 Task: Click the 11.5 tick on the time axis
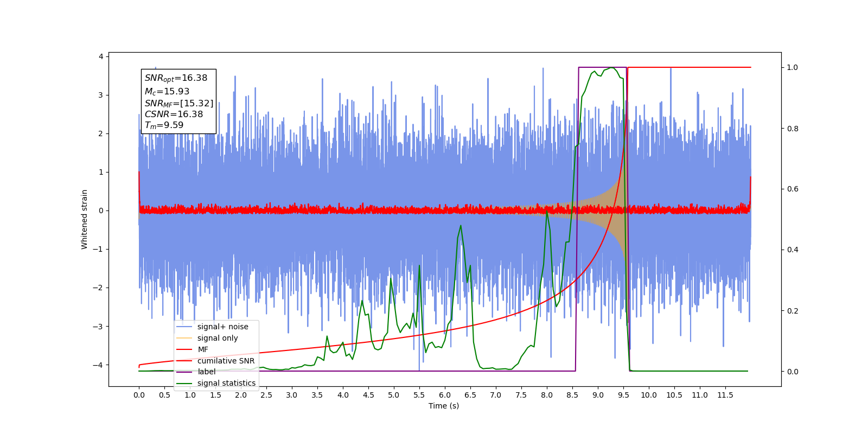[x=725, y=395]
